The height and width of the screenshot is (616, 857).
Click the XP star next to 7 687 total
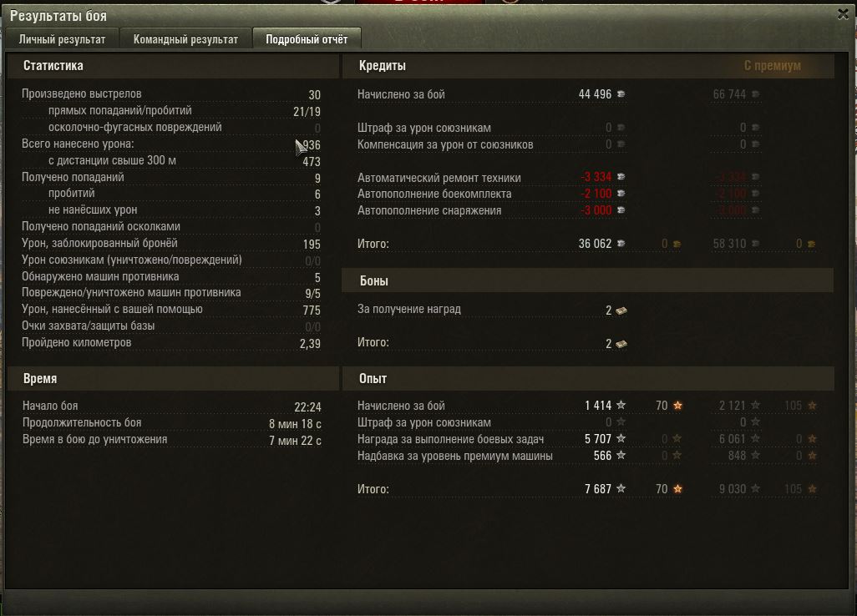coord(621,489)
